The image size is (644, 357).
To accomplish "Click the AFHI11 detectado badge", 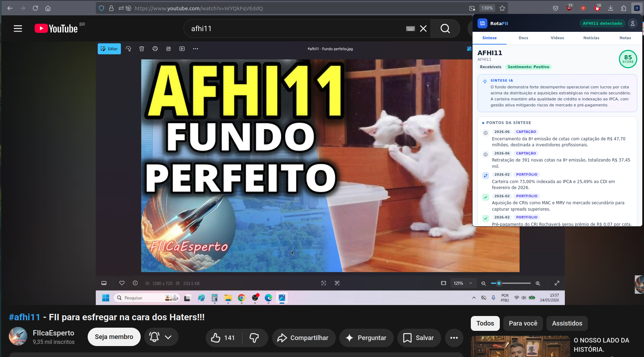I will coord(602,23).
